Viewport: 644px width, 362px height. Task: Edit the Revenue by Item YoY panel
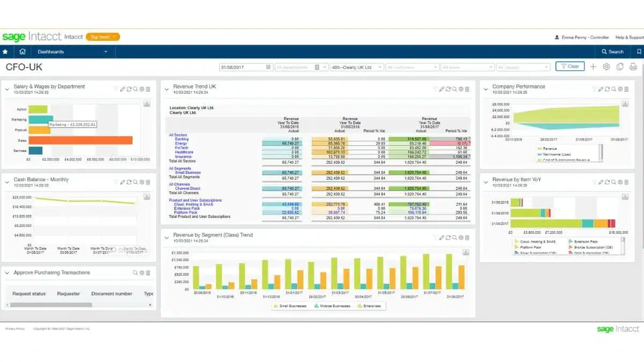[601, 182]
